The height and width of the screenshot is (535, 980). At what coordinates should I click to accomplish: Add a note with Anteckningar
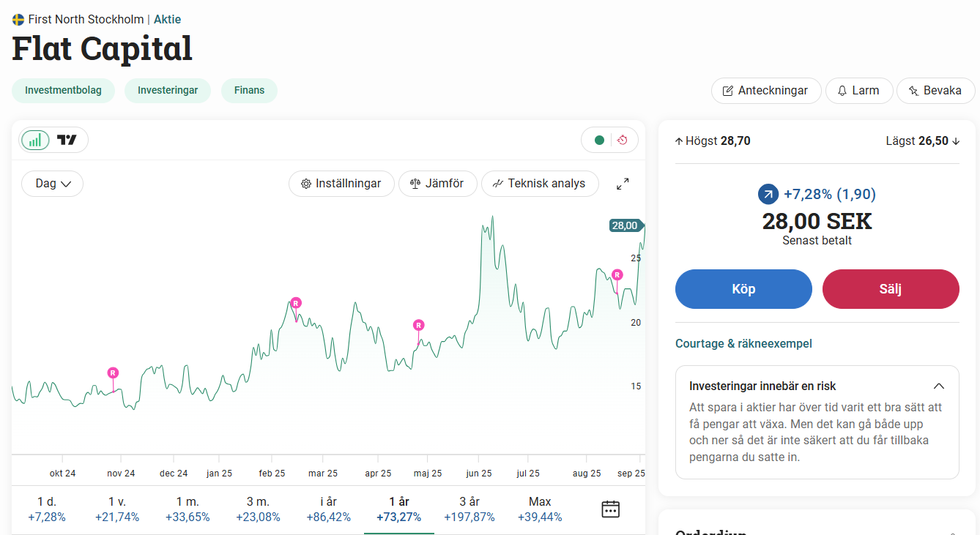(x=765, y=91)
